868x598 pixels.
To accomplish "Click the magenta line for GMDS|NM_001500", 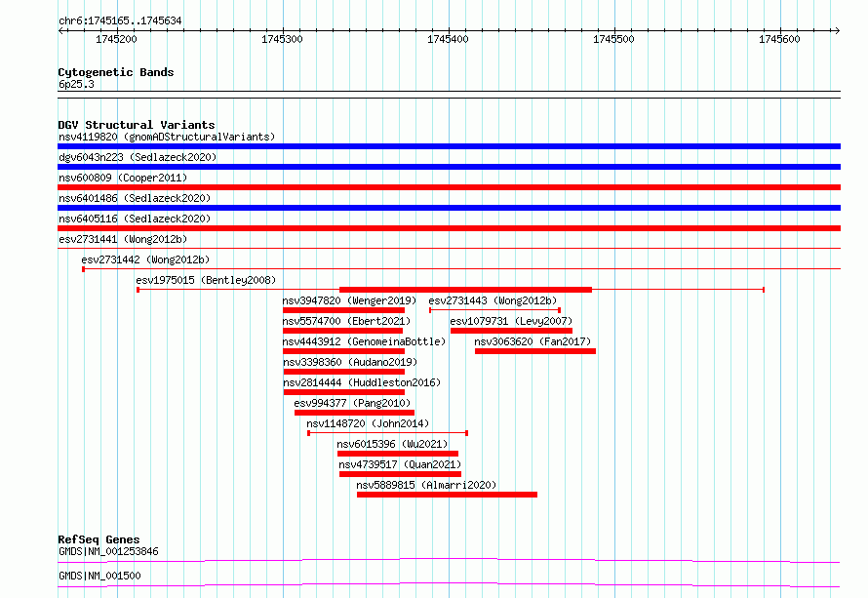I will click(x=449, y=584).
